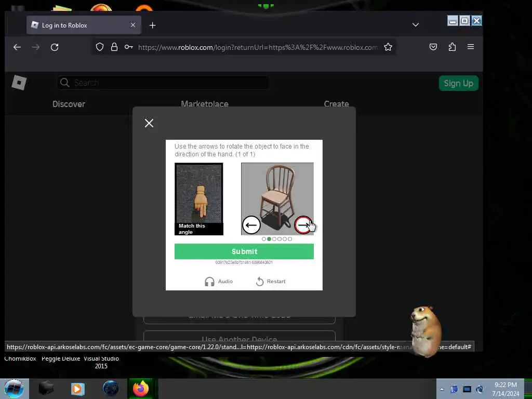Click the hamster desktop mascot
532x399 pixels.
[426, 331]
